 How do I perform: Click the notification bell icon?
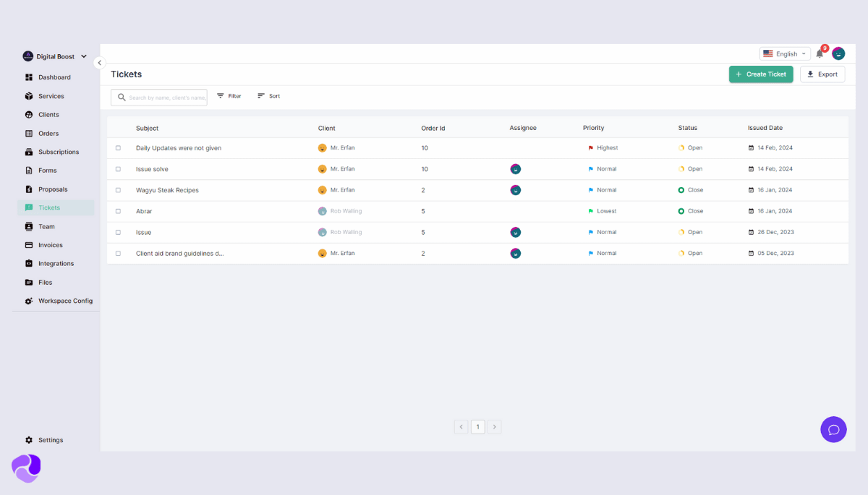820,53
